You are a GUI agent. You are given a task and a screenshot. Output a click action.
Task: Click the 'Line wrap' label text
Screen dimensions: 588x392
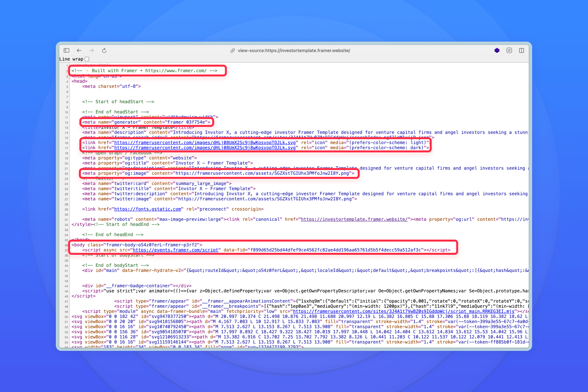(x=71, y=59)
